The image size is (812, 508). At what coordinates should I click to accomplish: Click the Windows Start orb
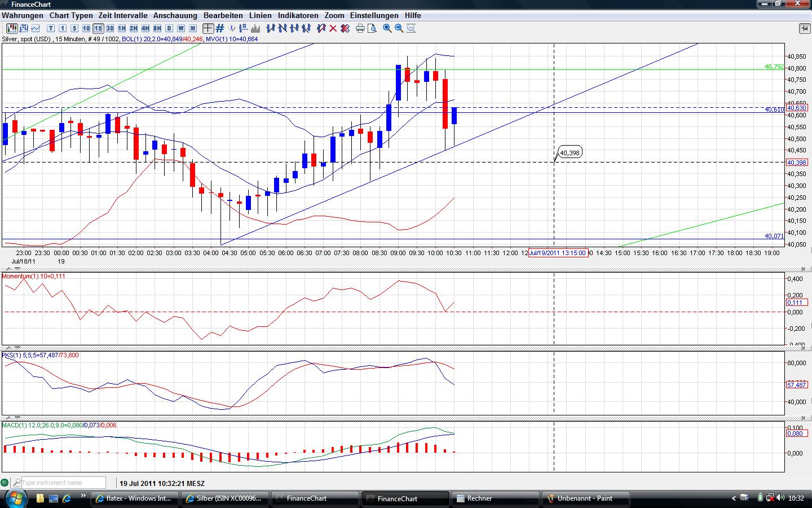[15, 498]
